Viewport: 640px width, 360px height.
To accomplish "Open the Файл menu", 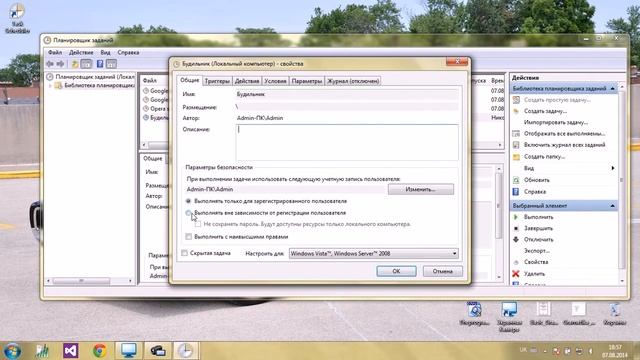I will click(55, 53).
